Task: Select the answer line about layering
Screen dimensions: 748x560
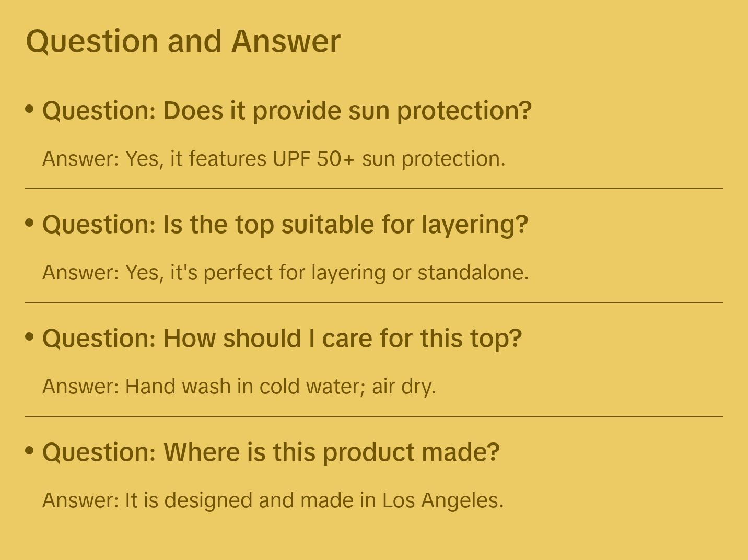Action: (285, 273)
